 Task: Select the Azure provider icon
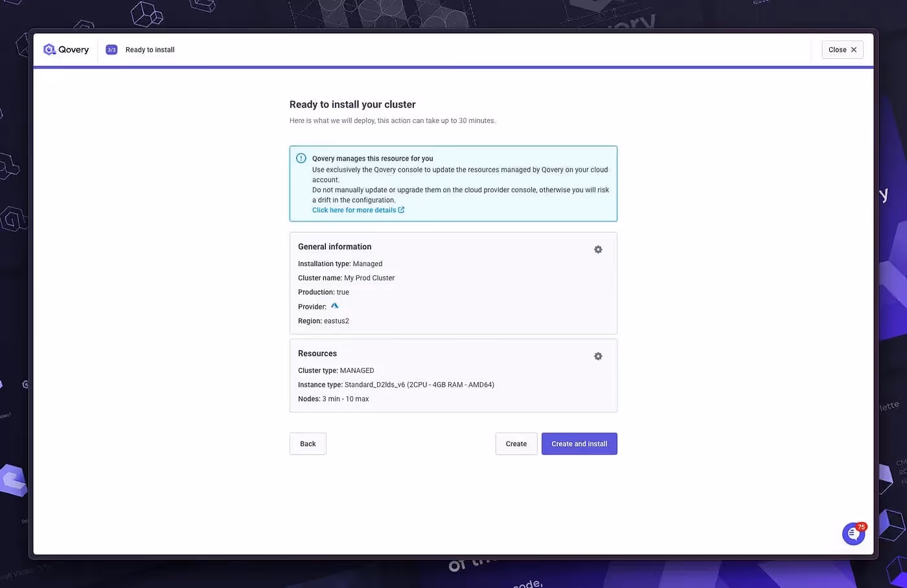(x=335, y=306)
